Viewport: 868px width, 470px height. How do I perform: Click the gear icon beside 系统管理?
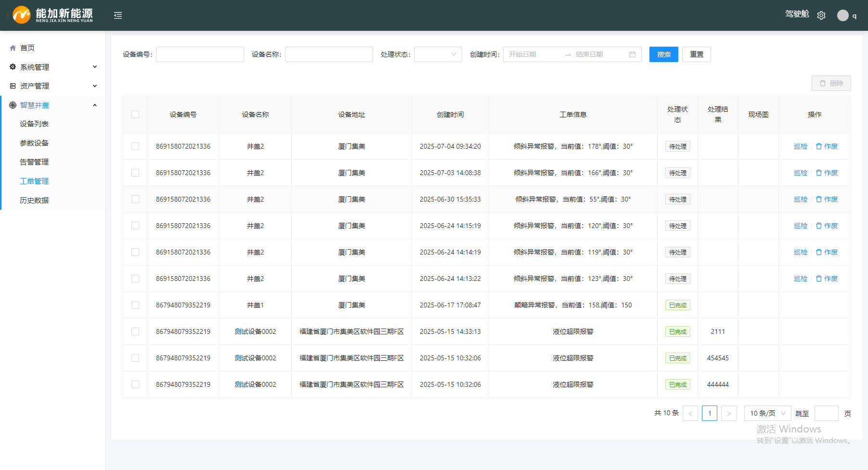[x=13, y=67]
